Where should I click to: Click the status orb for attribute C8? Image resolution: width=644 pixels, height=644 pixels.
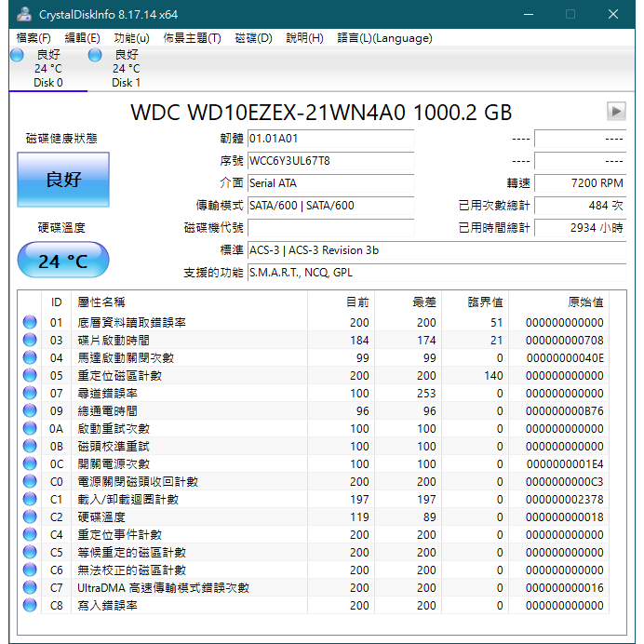30,605
